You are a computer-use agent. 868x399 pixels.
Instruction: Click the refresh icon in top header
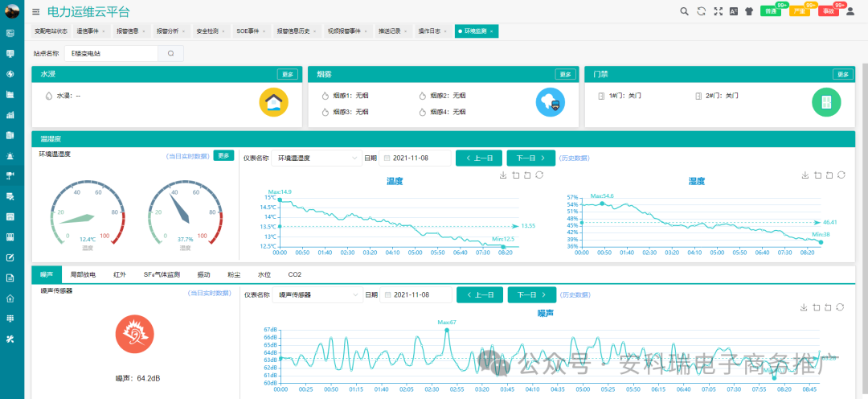(701, 11)
